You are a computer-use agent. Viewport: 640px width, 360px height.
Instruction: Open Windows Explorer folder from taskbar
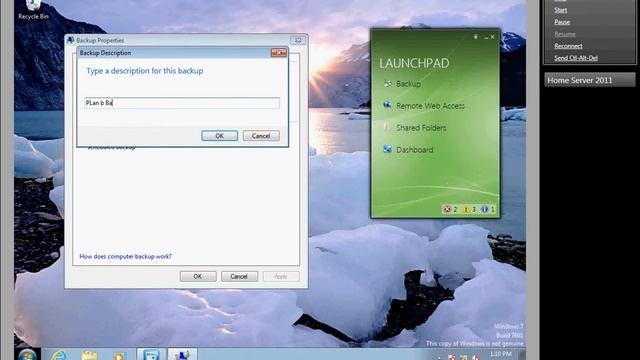coord(89,355)
